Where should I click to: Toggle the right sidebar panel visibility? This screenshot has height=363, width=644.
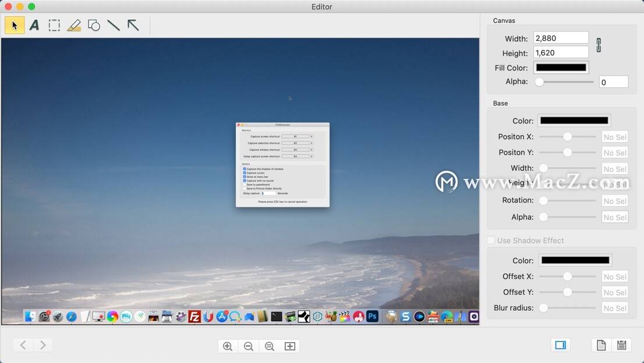[560, 346]
